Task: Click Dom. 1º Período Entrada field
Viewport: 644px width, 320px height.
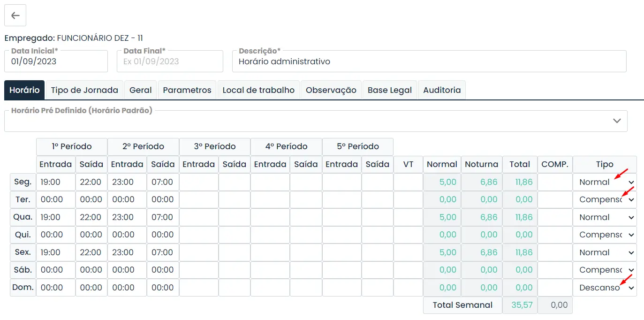Action: (x=56, y=288)
